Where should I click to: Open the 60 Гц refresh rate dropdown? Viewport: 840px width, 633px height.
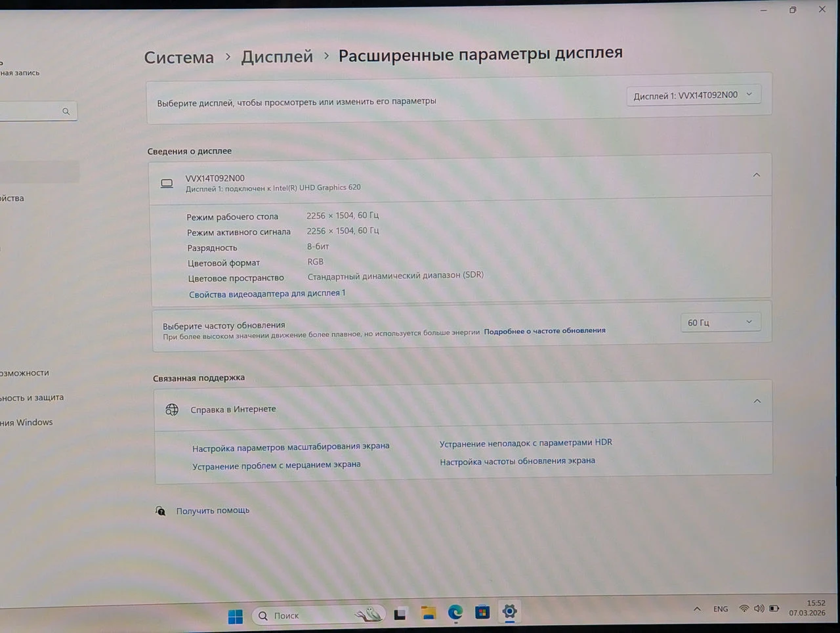coord(721,322)
